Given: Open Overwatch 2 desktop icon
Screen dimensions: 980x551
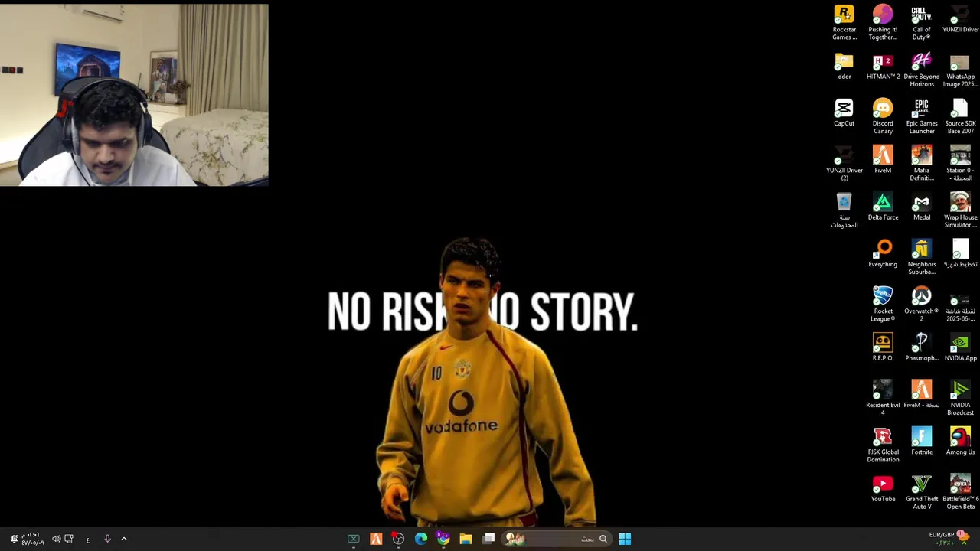Looking at the screenshot, I should tap(922, 304).
